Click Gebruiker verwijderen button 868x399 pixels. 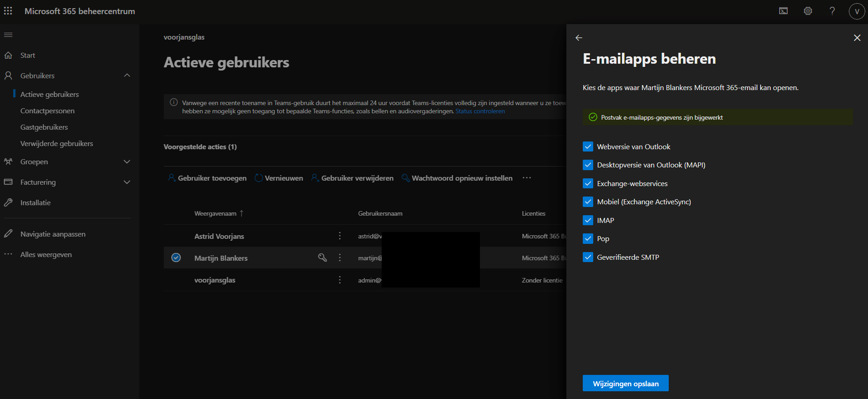(352, 178)
